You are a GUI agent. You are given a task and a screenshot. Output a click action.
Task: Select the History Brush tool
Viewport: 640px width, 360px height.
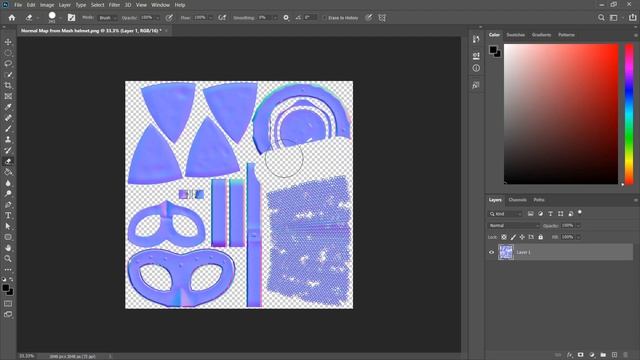(8, 150)
